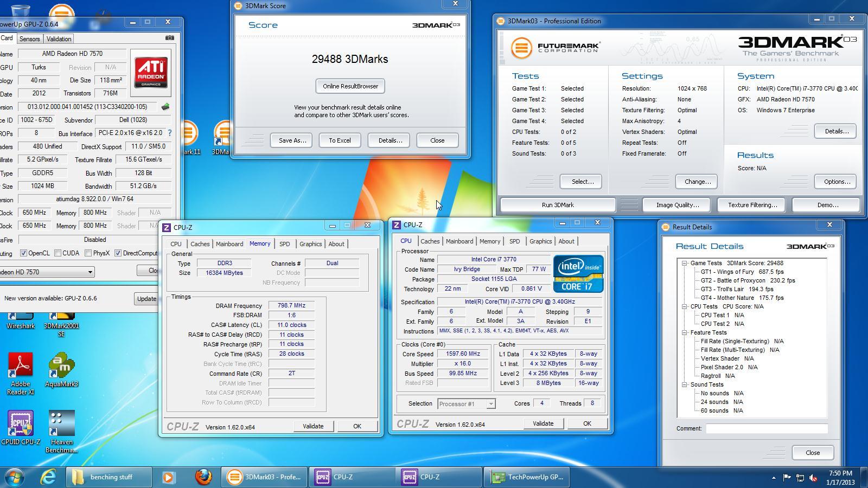
Task: Open Graphics tab in the Processor CPU-Z window
Action: click(540, 241)
